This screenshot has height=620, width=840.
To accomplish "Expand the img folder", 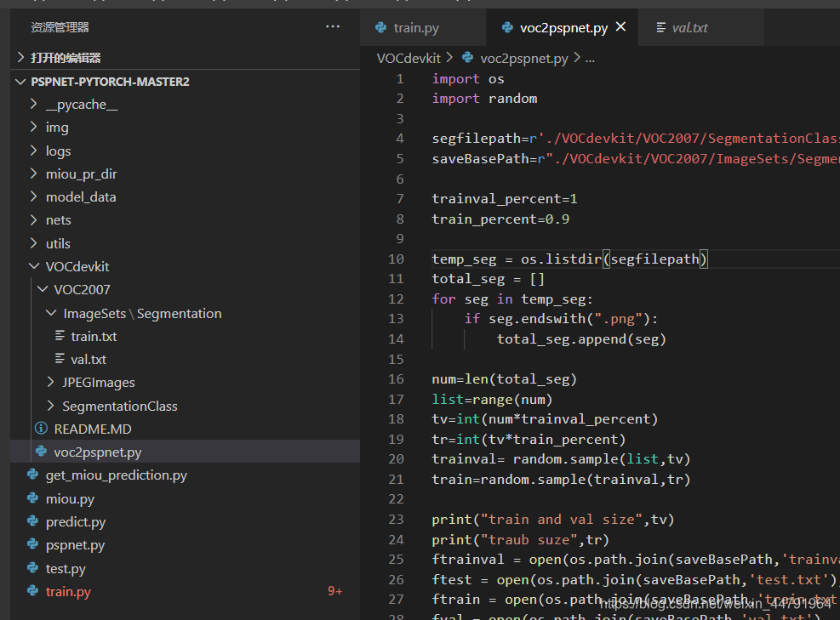I will pyautogui.click(x=34, y=127).
